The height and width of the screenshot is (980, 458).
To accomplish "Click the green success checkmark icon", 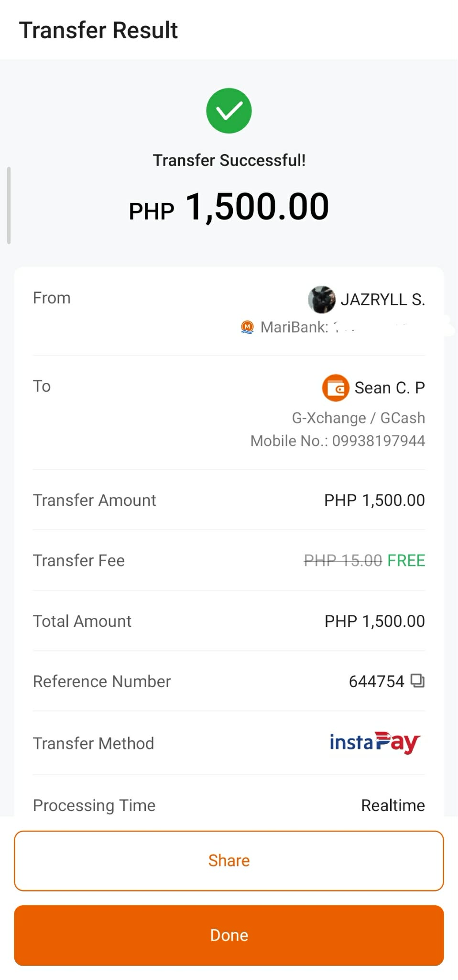I will pos(229,111).
